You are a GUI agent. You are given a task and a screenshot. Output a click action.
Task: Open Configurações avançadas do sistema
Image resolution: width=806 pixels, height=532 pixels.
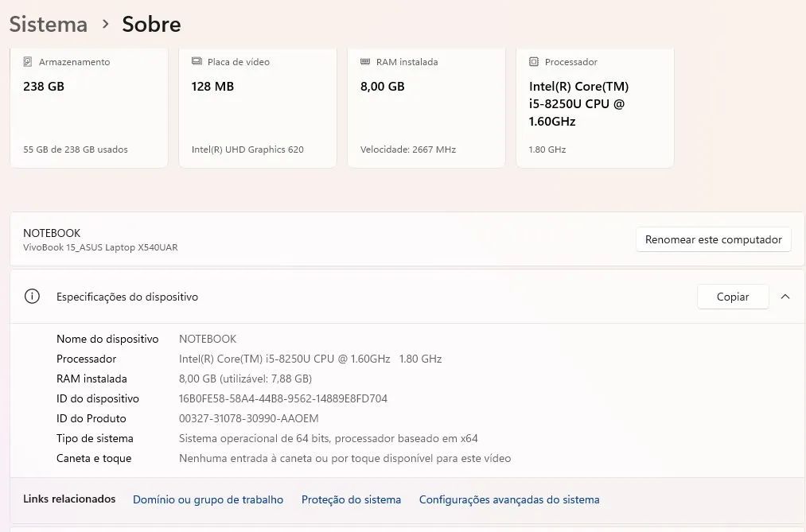(508, 499)
